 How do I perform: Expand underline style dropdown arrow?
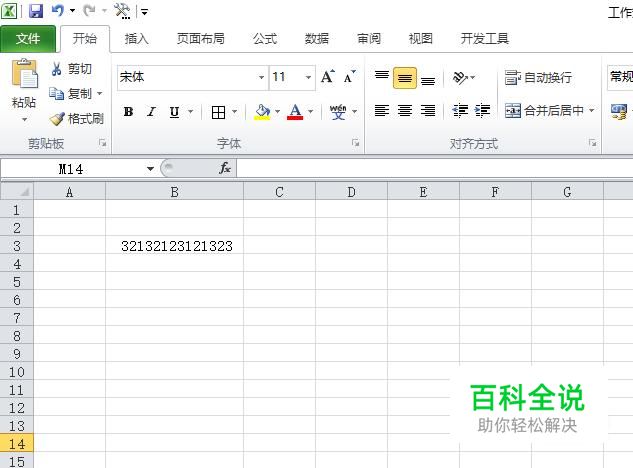point(190,111)
